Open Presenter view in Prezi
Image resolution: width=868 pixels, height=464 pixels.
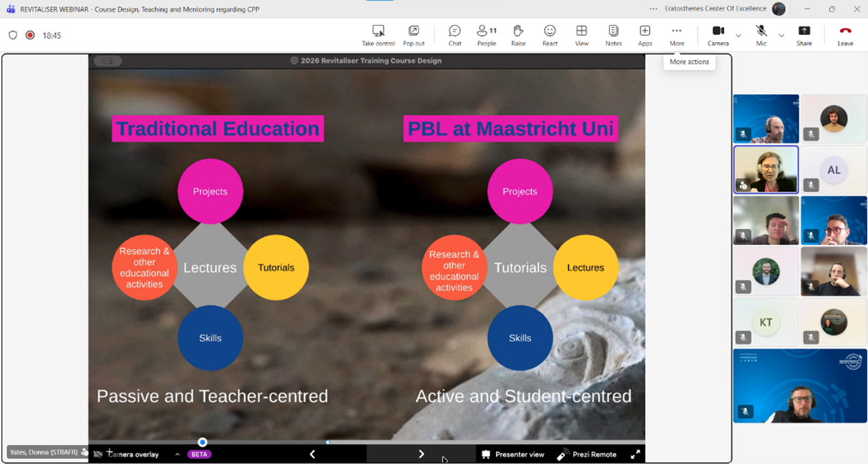pyautogui.click(x=513, y=454)
